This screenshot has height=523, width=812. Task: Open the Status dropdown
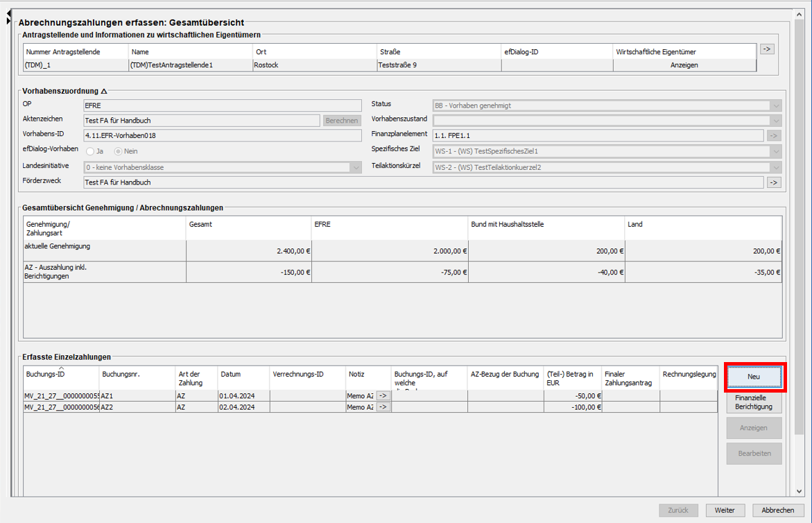[x=775, y=106]
